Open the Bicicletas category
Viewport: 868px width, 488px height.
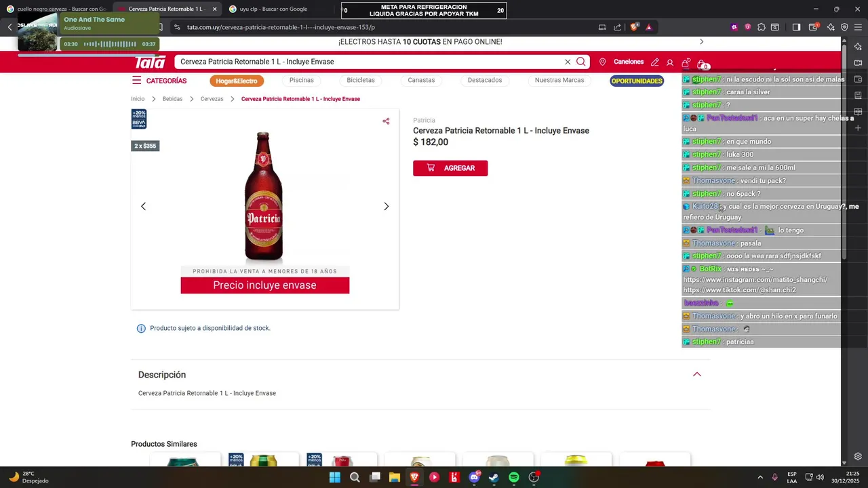361,80
